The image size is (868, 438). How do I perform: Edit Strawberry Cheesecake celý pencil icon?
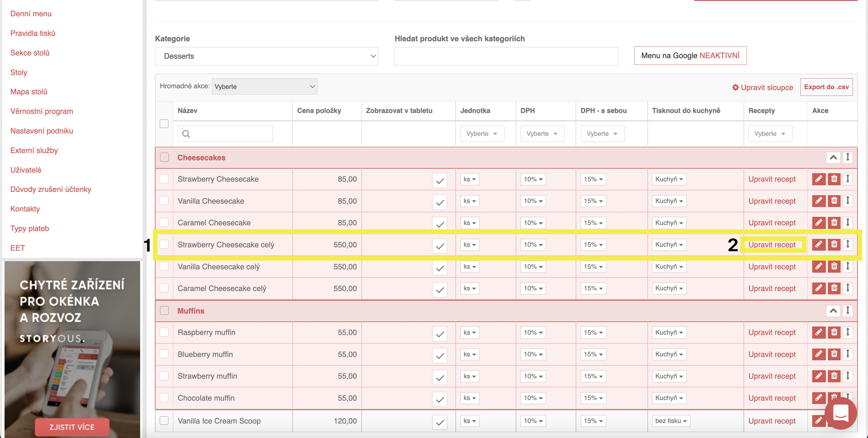point(819,244)
